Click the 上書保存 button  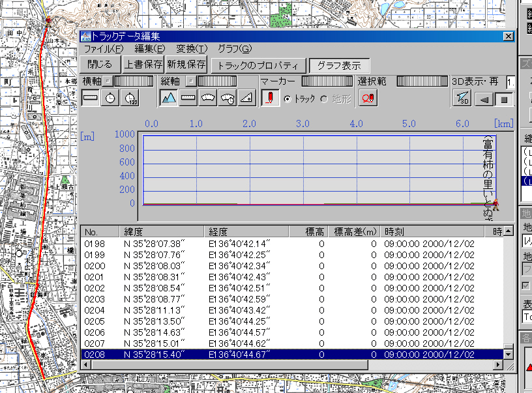(143, 65)
